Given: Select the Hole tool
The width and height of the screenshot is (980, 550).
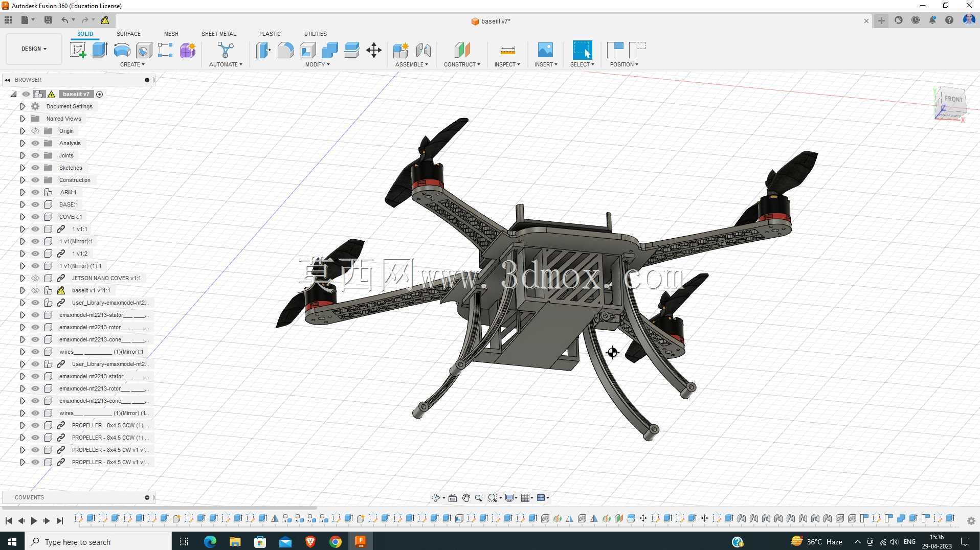Looking at the screenshot, I should (144, 50).
